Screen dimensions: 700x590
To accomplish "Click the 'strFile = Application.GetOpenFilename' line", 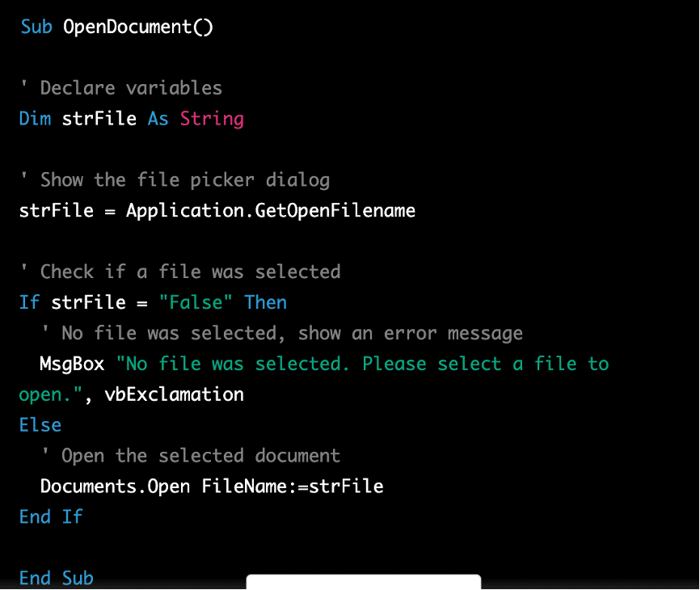I will coord(217,211).
